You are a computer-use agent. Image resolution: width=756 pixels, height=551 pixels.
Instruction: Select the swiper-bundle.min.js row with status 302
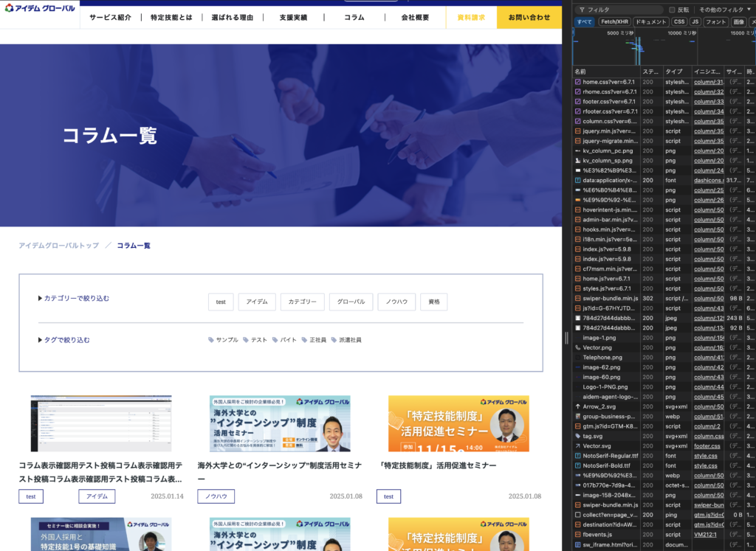point(664,298)
